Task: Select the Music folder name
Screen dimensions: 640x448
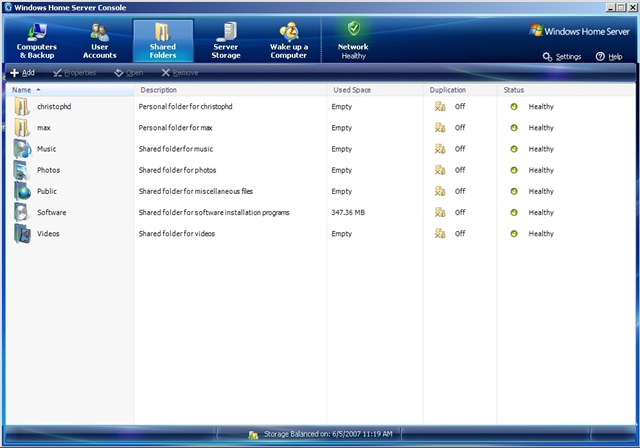Action: [47, 149]
